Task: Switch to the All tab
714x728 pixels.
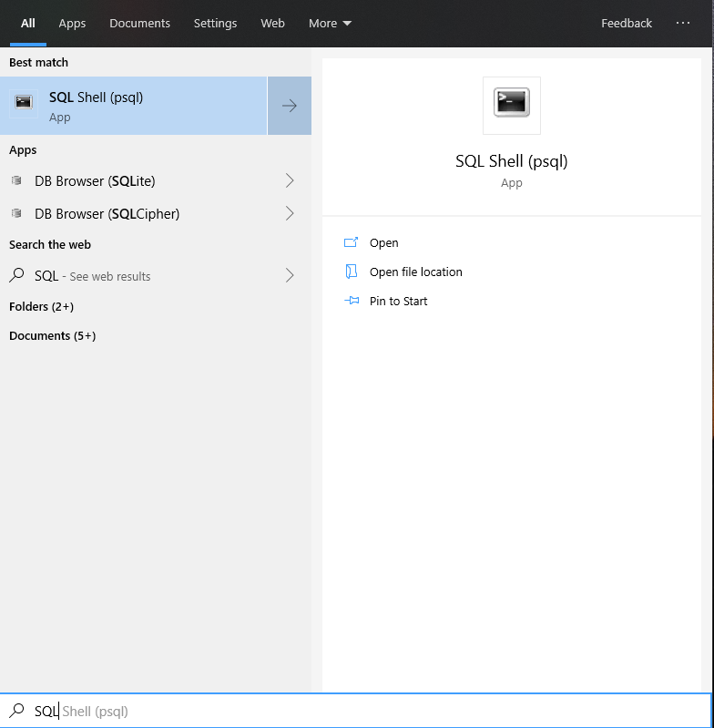Action: tap(28, 23)
